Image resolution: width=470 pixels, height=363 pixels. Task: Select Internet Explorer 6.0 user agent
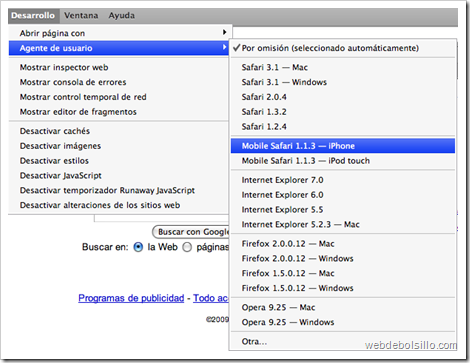[343, 195]
